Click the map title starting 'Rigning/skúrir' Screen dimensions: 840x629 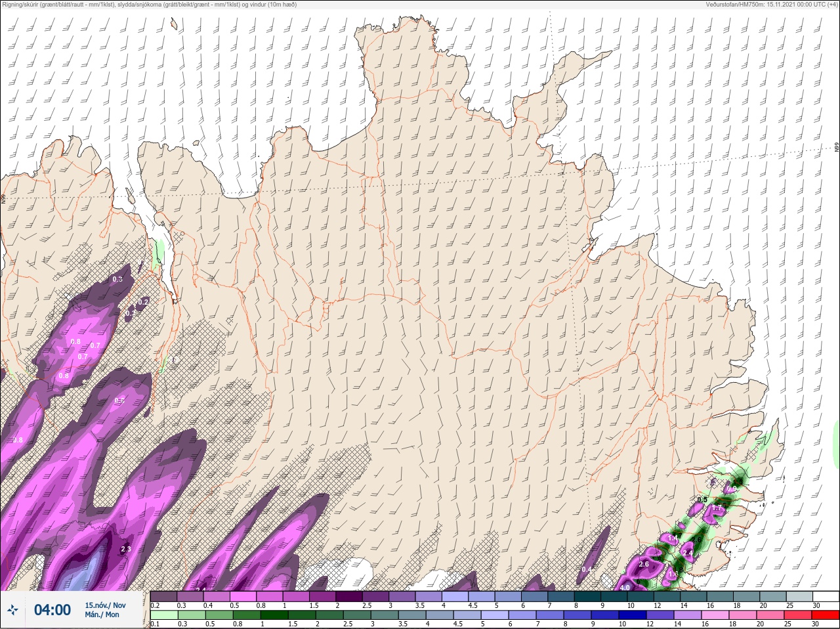149,5
